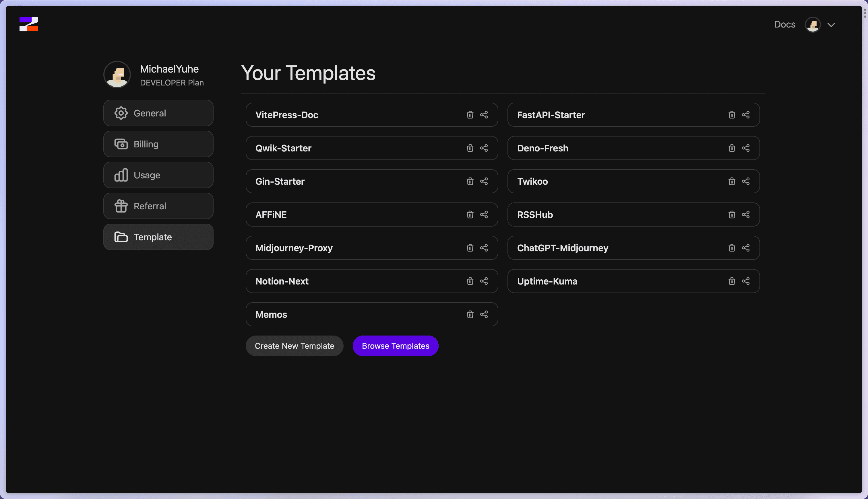Open the Memos template

[372, 314]
